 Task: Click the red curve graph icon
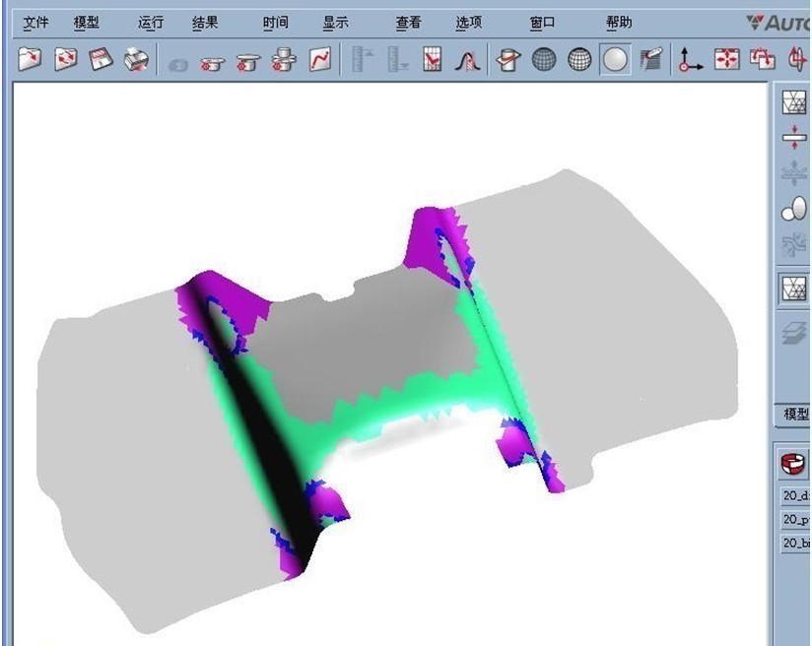click(320, 61)
